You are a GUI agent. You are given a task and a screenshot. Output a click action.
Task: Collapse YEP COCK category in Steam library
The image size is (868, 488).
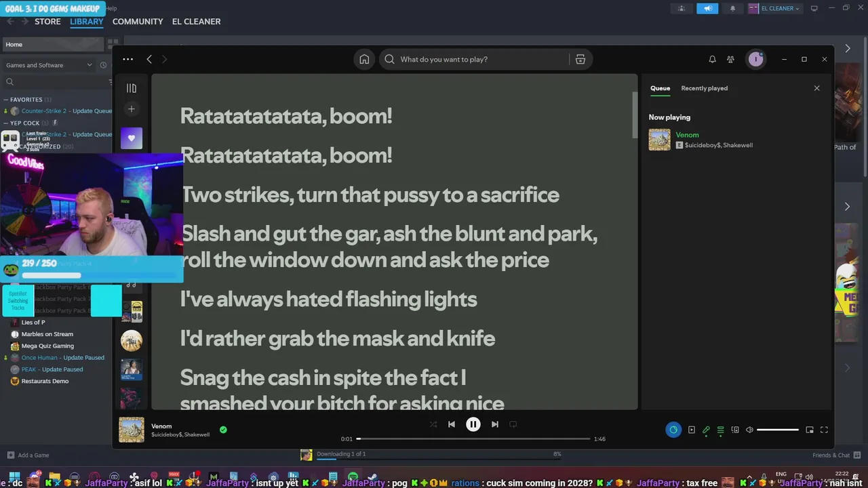point(6,123)
